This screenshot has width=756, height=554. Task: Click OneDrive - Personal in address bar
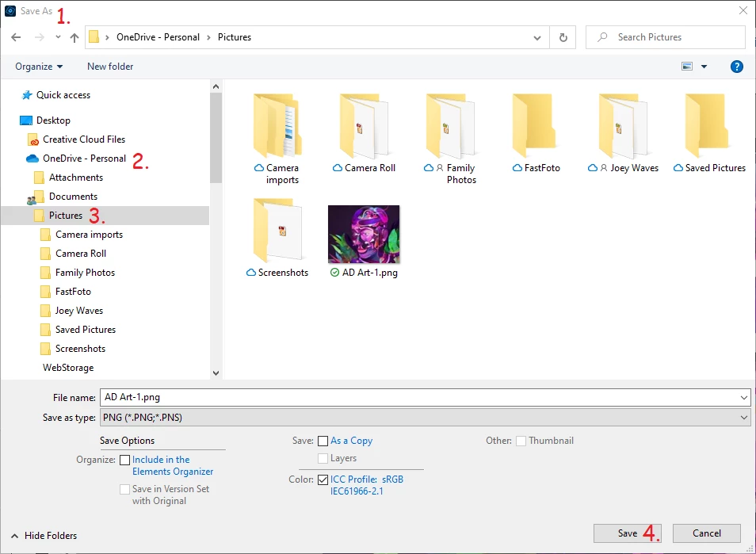(x=158, y=37)
